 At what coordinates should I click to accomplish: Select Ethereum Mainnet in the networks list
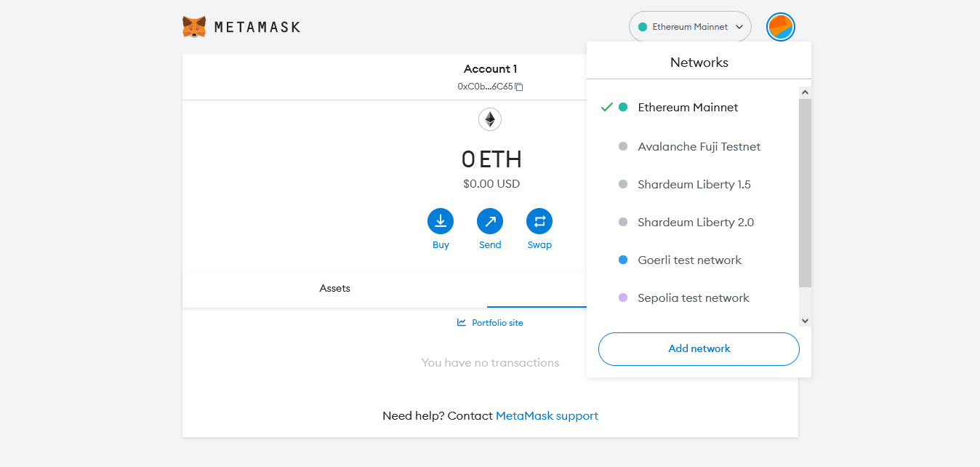pos(688,108)
